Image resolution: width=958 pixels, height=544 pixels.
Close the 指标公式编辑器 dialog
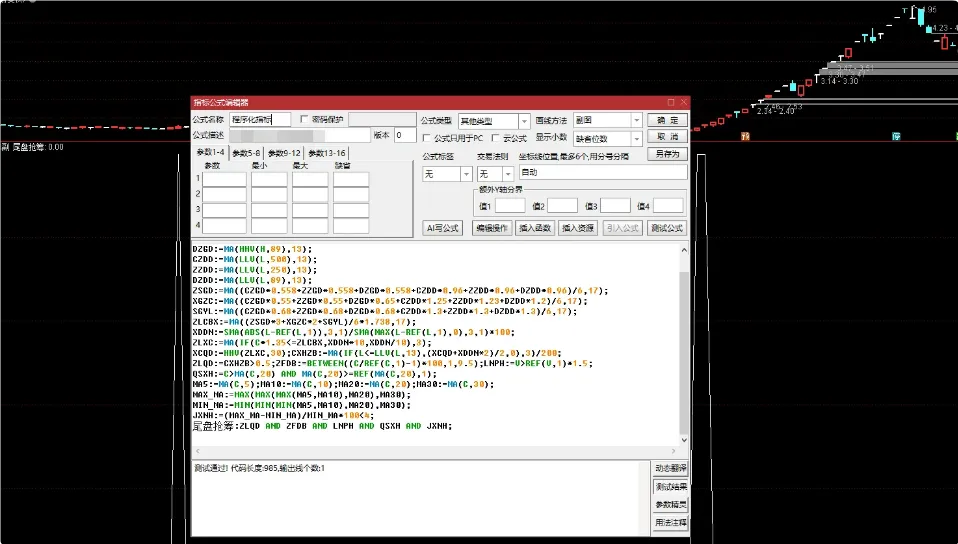[x=684, y=102]
